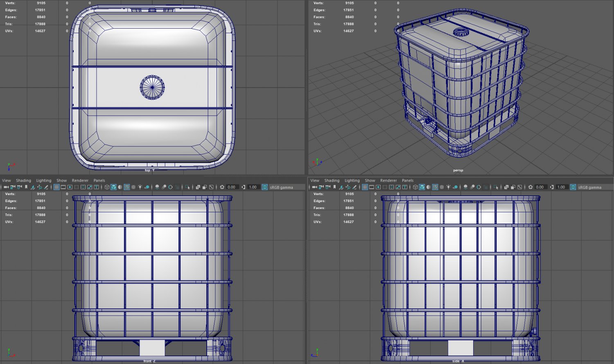Click Smooth Shade All cube in side view toolbar
Screen dimensions: 614x364
(x=422, y=187)
